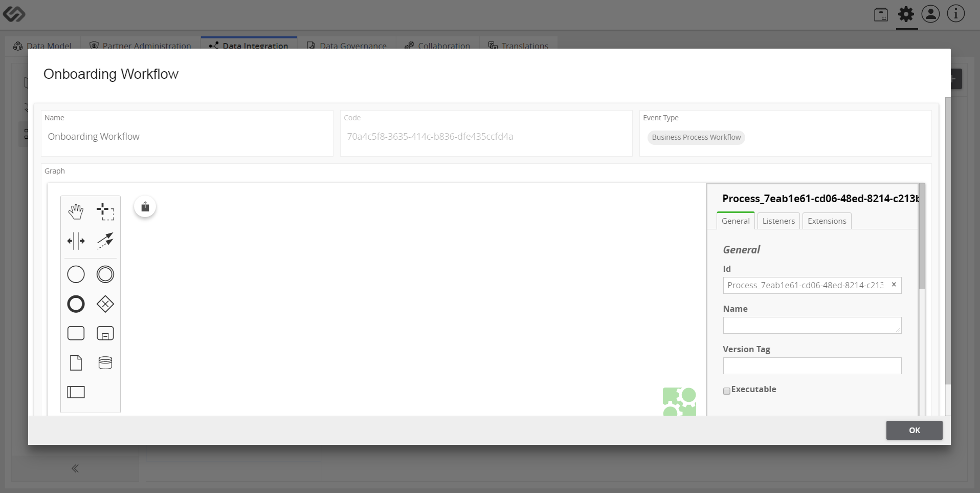Click the Onboarding Workflow name field
The height and width of the screenshot is (493, 980).
[187, 137]
